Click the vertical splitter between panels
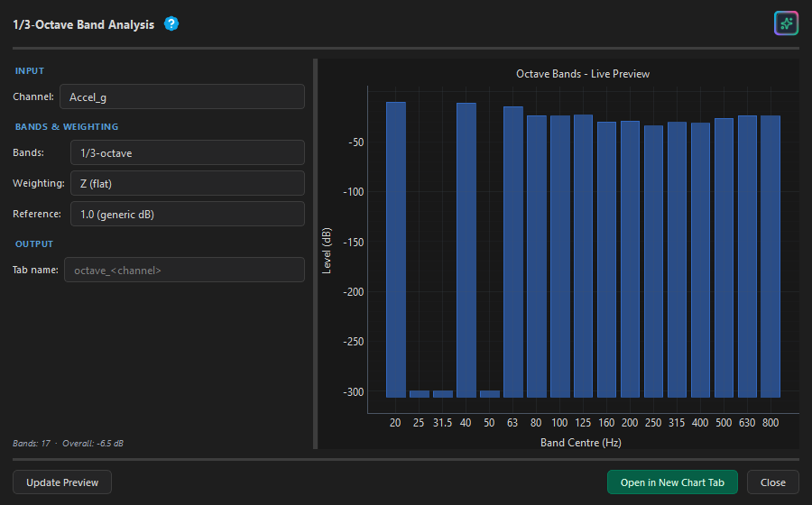The height and width of the screenshot is (505, 812). coord(316,253)
